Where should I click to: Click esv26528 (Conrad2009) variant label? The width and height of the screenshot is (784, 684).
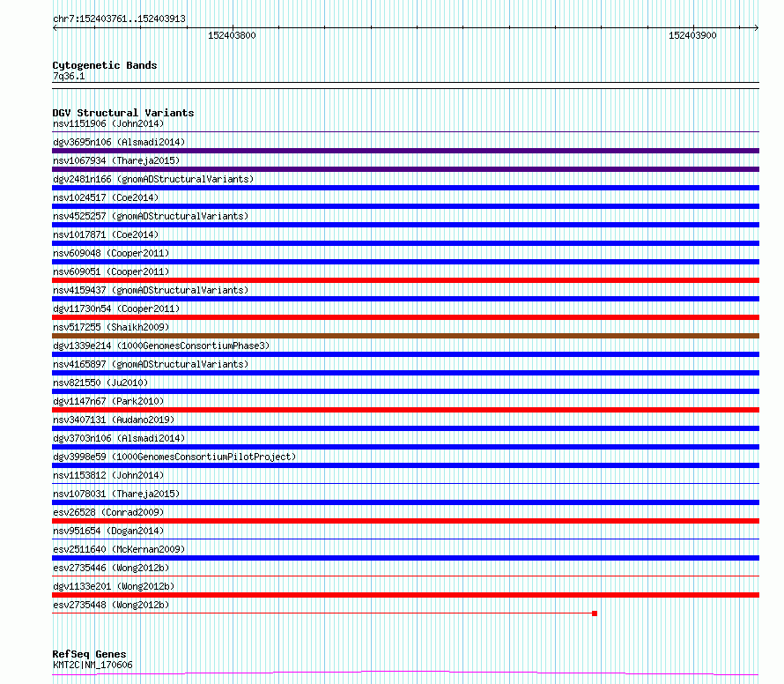tap(108, 512)
